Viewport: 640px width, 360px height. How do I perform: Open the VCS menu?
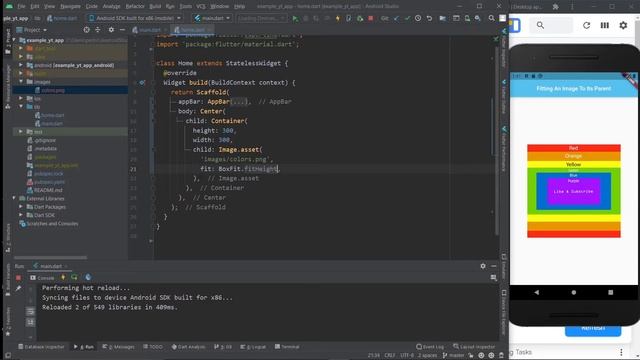click(x=200, y=7)
